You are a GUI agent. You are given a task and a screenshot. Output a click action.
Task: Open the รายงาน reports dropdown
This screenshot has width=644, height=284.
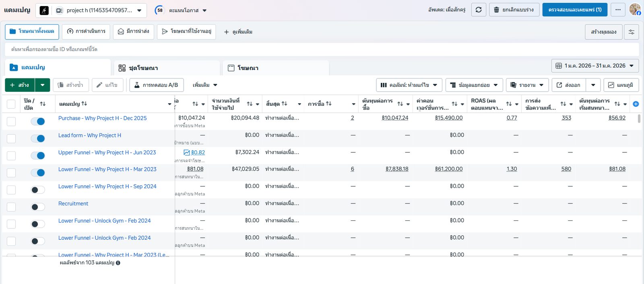527,85
